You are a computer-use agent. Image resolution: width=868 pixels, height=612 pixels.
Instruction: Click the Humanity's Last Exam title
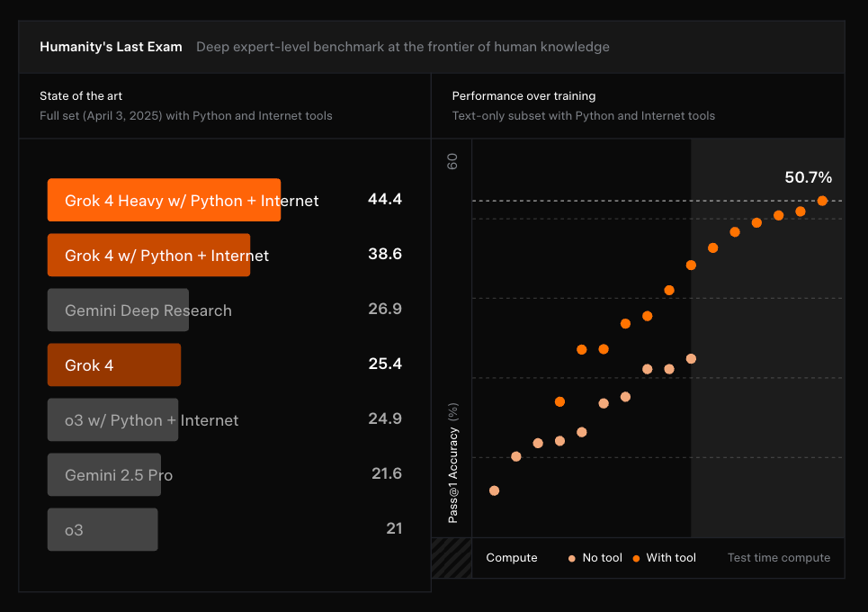[x=111, y=47]
